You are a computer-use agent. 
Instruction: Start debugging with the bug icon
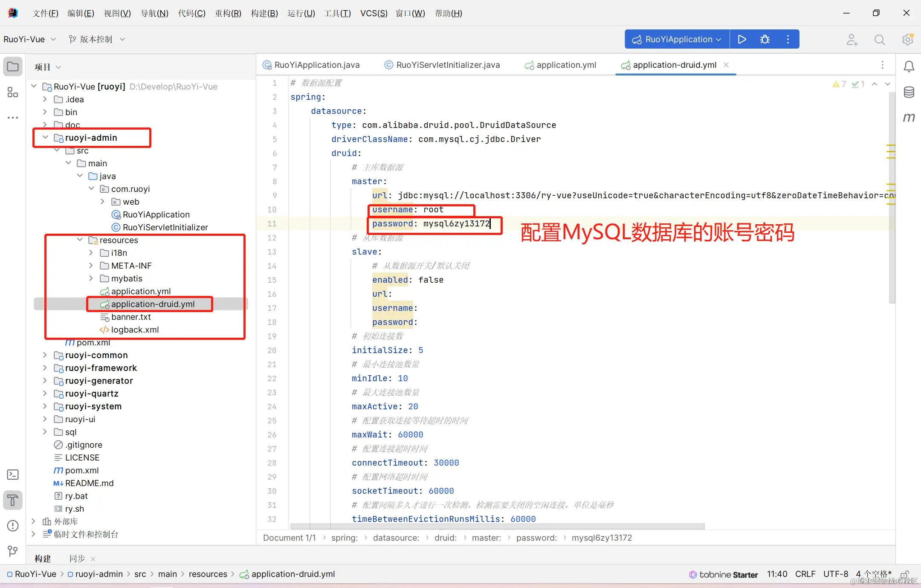(765, 39)
